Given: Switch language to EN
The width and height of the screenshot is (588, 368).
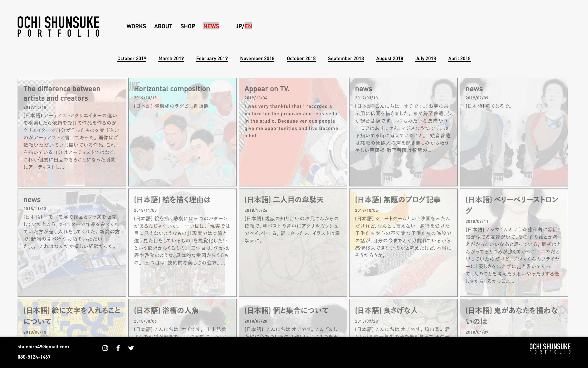Looking at the screenshot, I should tap(248, 26).
